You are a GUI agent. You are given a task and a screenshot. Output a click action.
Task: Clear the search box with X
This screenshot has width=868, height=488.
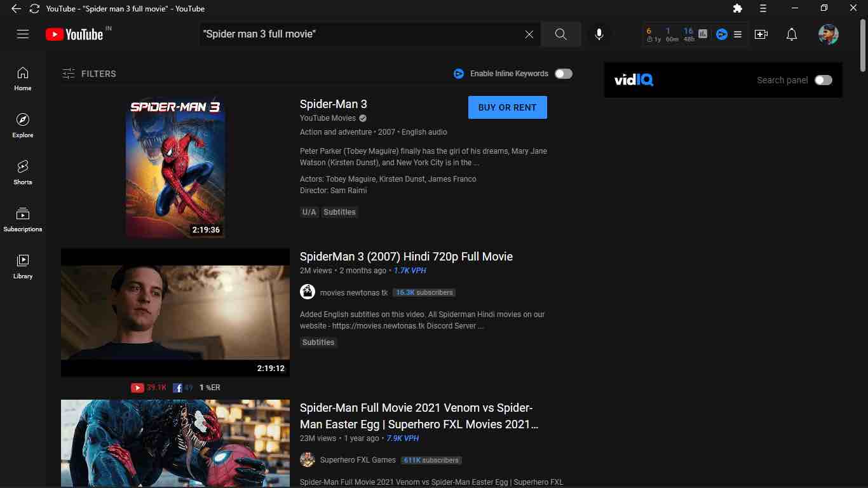pos(529,34)
